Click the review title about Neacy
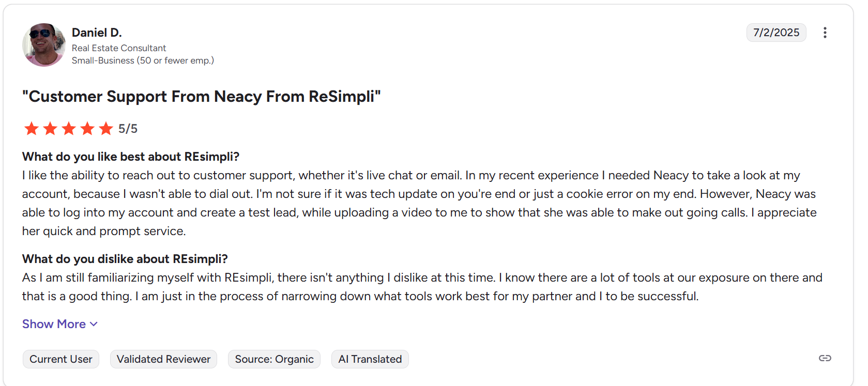This screenshot has width=868, height=386. tap(201, 97)
